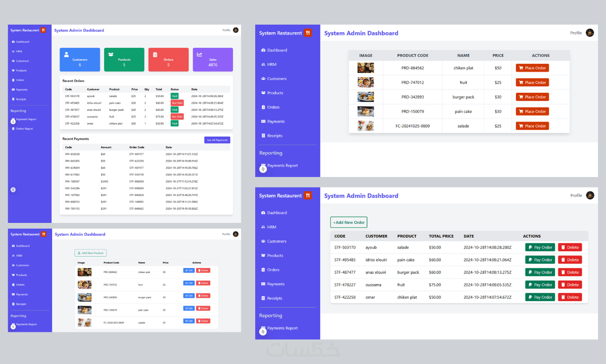Click Customers group icon in Place Order screen sidebar
This screenshot has height=364, width=606.
pos(263,79)
